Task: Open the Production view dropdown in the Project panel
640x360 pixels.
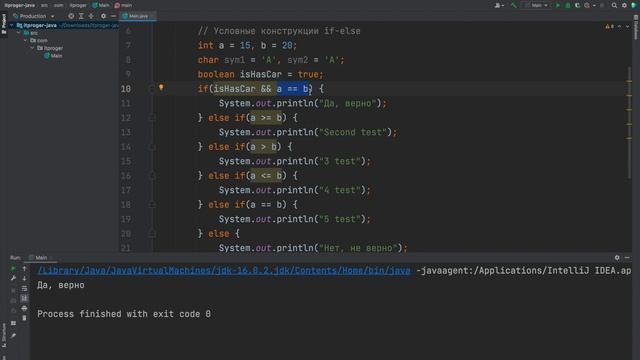Action: tap(34, 16)
